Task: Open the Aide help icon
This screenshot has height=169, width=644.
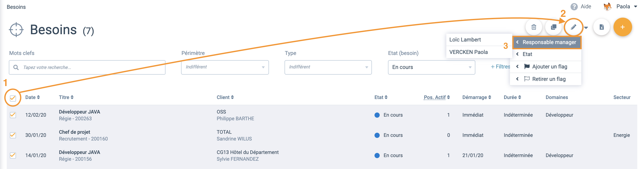Action: tap(574, 7)
